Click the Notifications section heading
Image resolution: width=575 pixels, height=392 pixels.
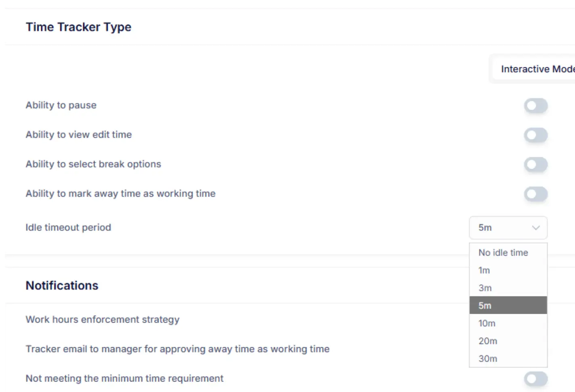(x=62, y=286)
